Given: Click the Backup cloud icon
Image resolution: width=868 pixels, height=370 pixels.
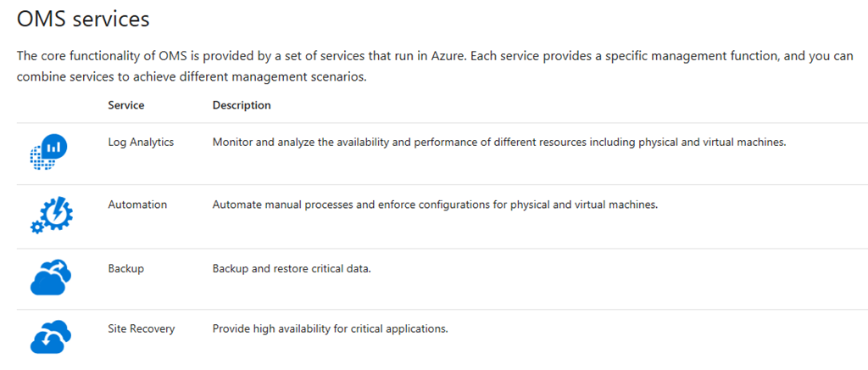Looking at the screenshot, I should coord(51,277).
